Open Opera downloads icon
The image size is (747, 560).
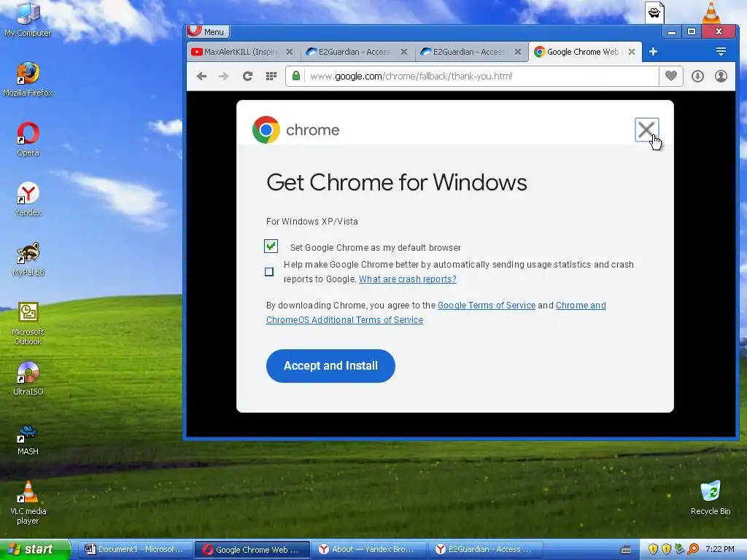(x=697, y=76)
